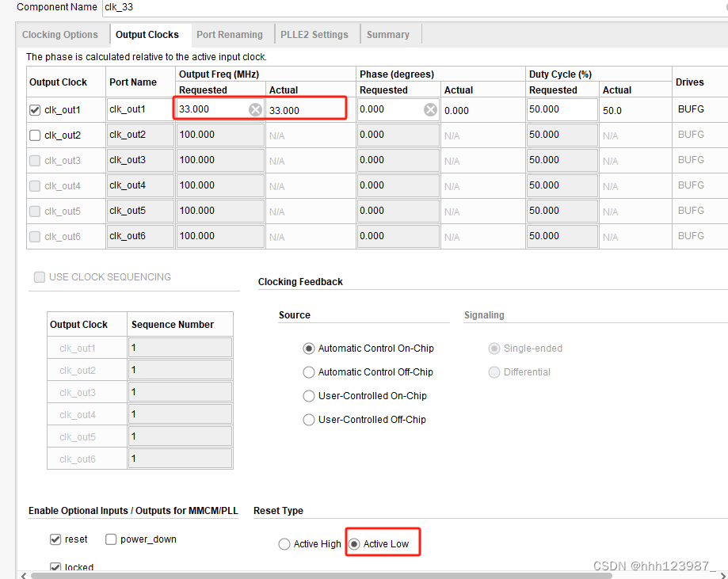The image size is (728, 579).
Task: Edit clk_out1 port name field
Action: tap(140, 109)
